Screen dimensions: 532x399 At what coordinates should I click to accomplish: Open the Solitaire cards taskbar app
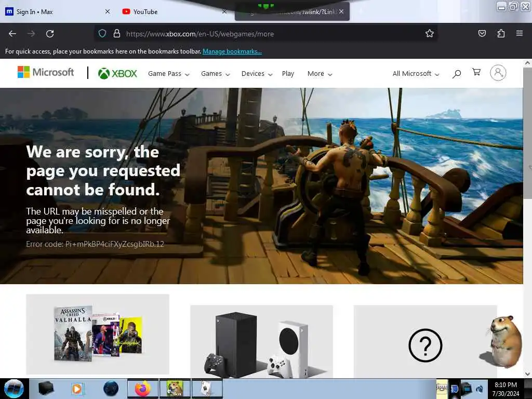point(207,389)
